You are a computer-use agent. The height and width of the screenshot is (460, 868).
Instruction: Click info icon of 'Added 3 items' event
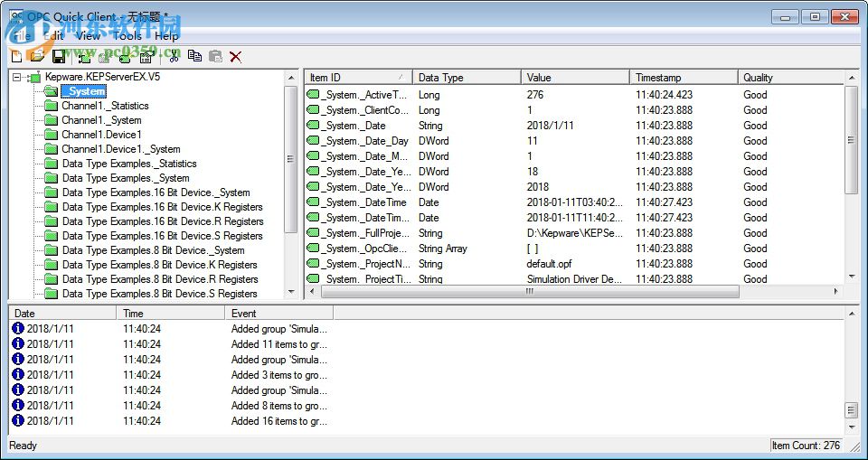coord(18,375)
